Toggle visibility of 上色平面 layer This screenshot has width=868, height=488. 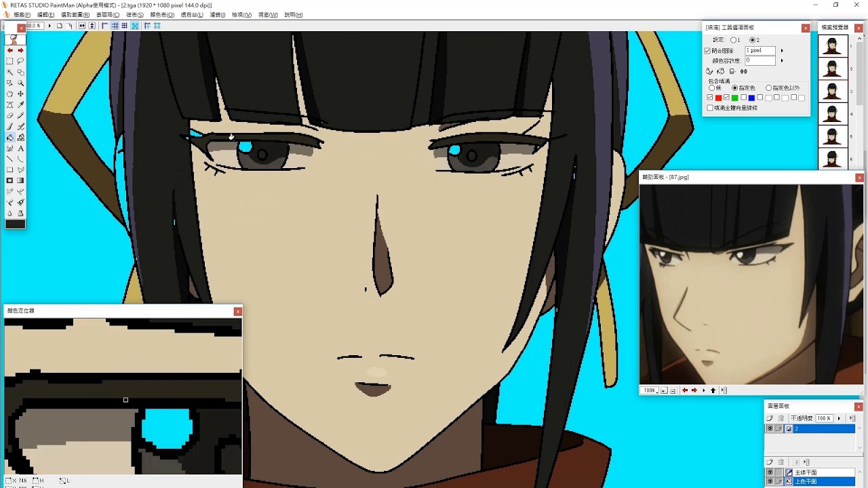click(770, 481)
